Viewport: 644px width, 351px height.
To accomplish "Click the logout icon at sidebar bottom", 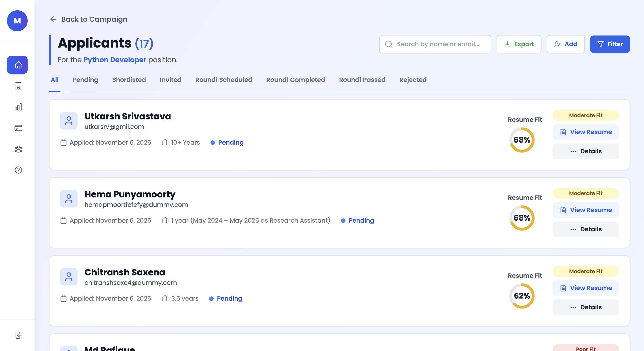I will point(18,335).
